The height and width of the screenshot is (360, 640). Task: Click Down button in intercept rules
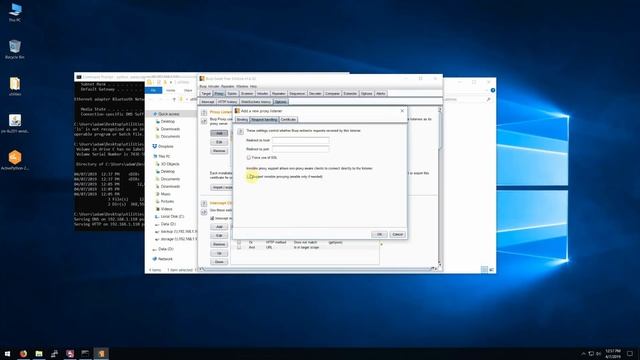(x=219, y=262)
